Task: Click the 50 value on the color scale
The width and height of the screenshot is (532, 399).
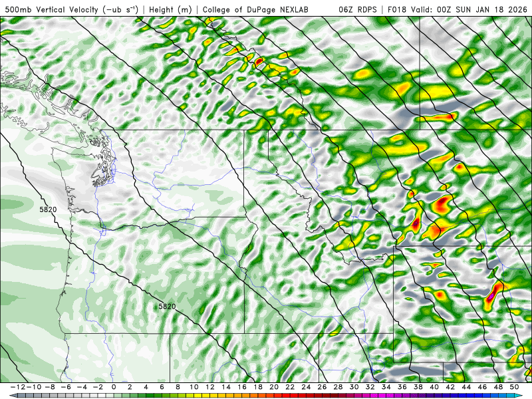Action: pyautogui.click(x=514, y=387)
